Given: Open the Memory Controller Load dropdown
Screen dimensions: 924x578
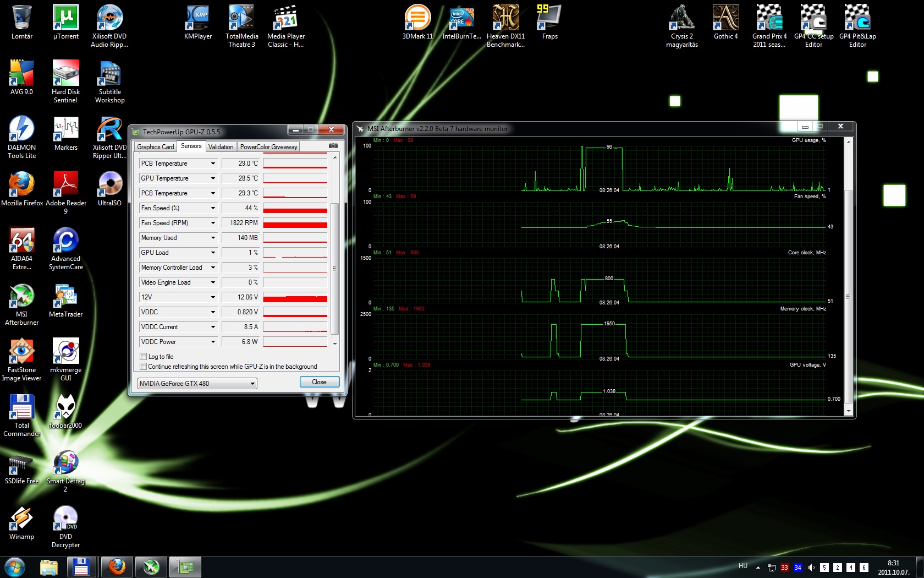Looking at the screenshot, I should (213, 268).
